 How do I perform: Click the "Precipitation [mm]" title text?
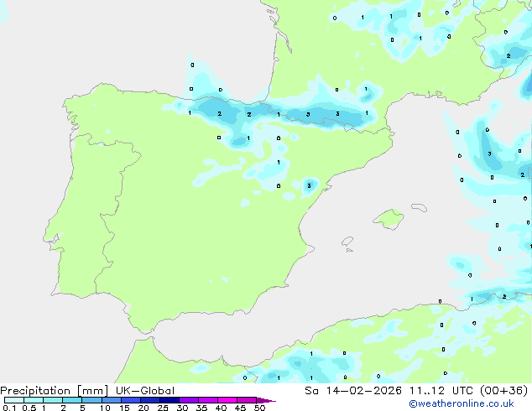pyautogui.click(x=55, y=391)
